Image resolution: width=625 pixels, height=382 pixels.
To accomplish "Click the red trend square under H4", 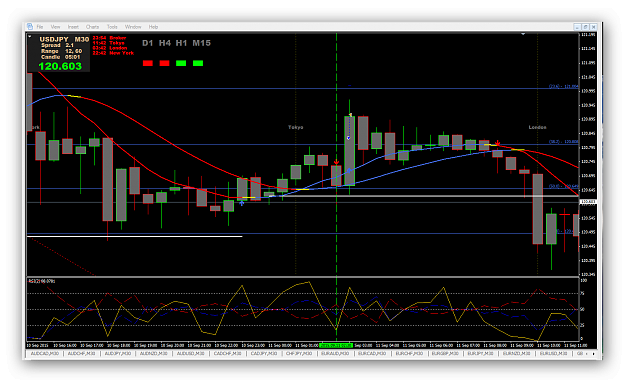I will tap(165, 63).
